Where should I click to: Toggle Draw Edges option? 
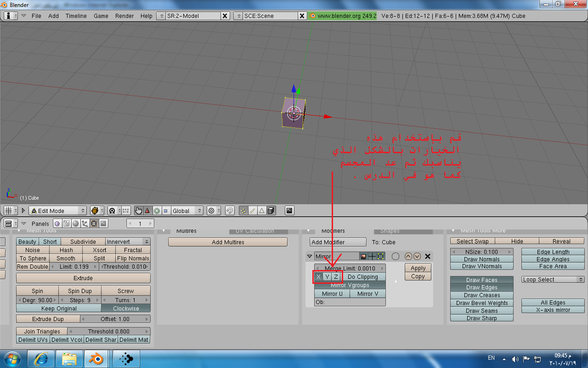(x=482, y=287)
